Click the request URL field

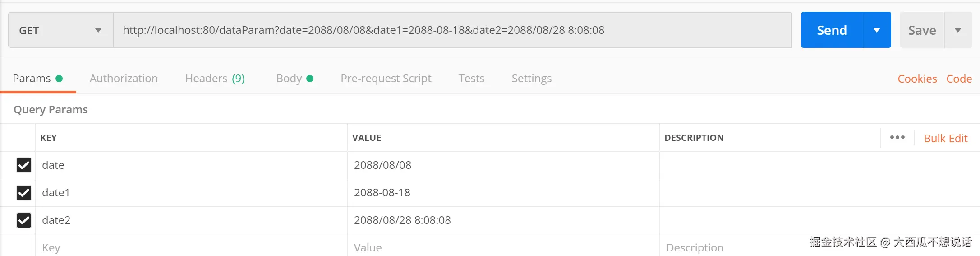(451, 30)
